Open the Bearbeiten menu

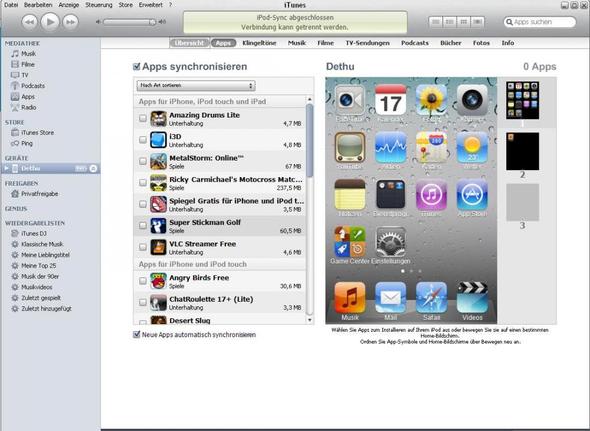(x=38, y=5)
